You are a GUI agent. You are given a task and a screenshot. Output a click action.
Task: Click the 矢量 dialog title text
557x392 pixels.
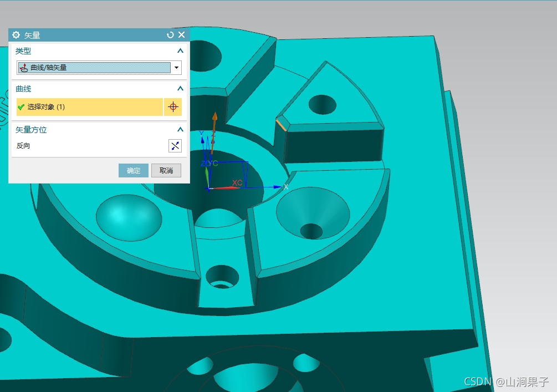point(32,35)
